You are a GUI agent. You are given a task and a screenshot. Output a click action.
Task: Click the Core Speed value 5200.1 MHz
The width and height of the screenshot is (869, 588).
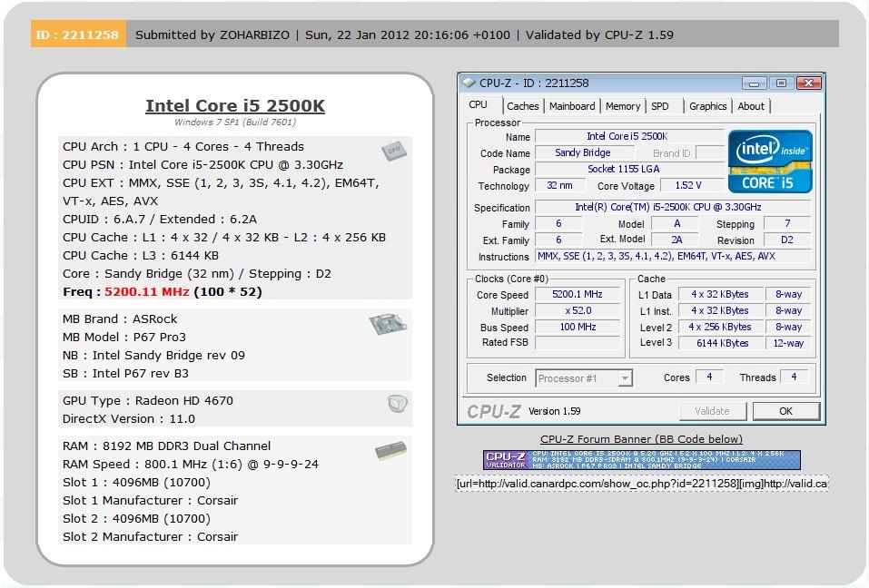577,295
